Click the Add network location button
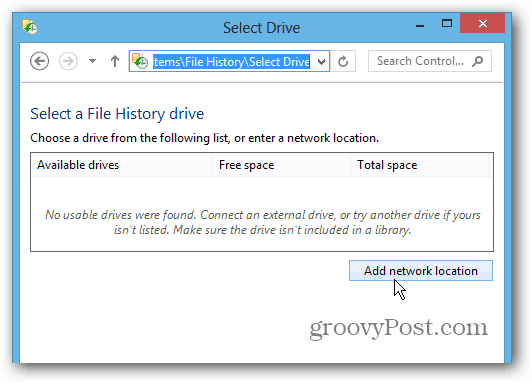532x383 pixels. (x=421, y=271)
